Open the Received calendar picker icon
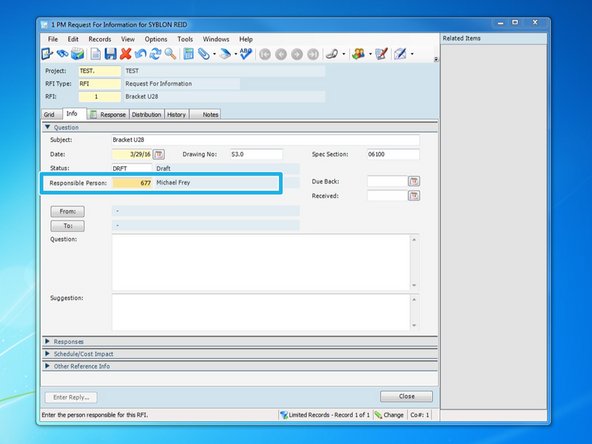The width and height of the screenshot is (592, 444). (x=414, y=196)
